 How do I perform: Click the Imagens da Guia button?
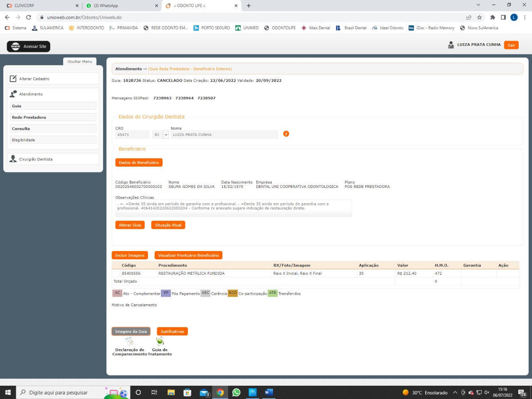(x=131, y=331)
